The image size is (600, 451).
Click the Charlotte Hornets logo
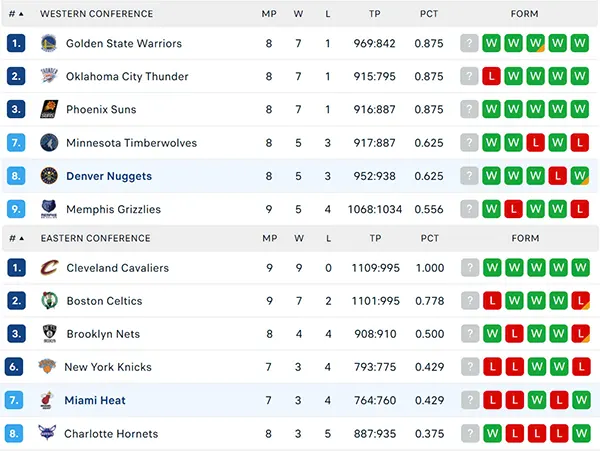click(x=47, y=433)
